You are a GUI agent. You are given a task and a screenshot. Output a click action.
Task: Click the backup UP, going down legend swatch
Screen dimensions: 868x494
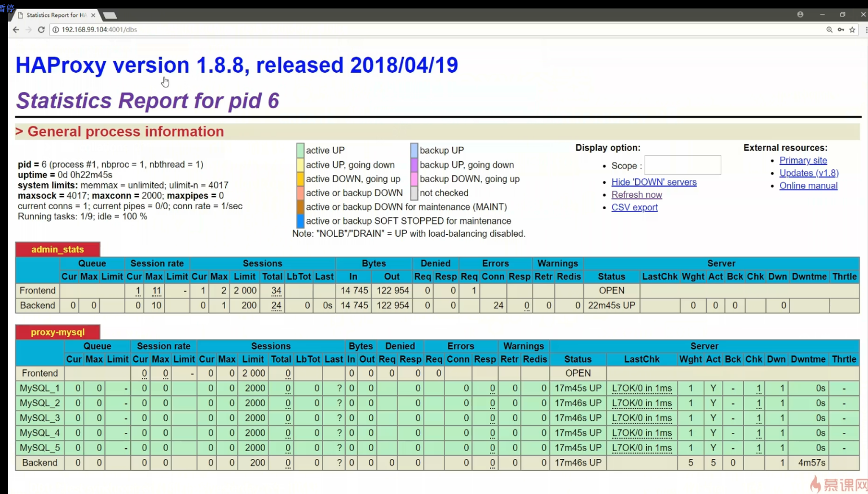coord(414,165)
